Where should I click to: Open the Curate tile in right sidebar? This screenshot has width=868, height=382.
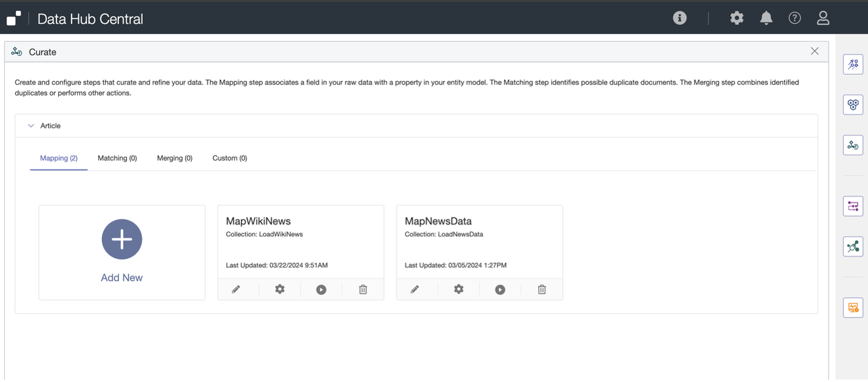click(853, 145)
